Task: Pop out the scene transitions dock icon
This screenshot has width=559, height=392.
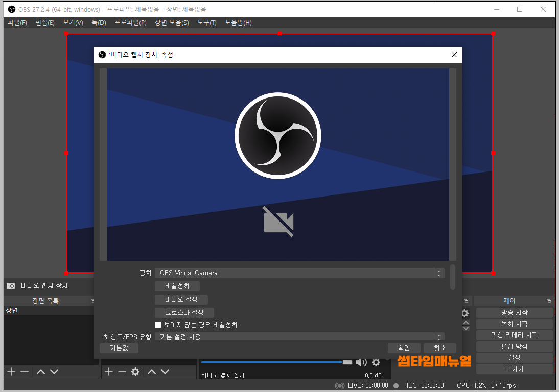Action: pyautogui.click(x=465, y=301)
